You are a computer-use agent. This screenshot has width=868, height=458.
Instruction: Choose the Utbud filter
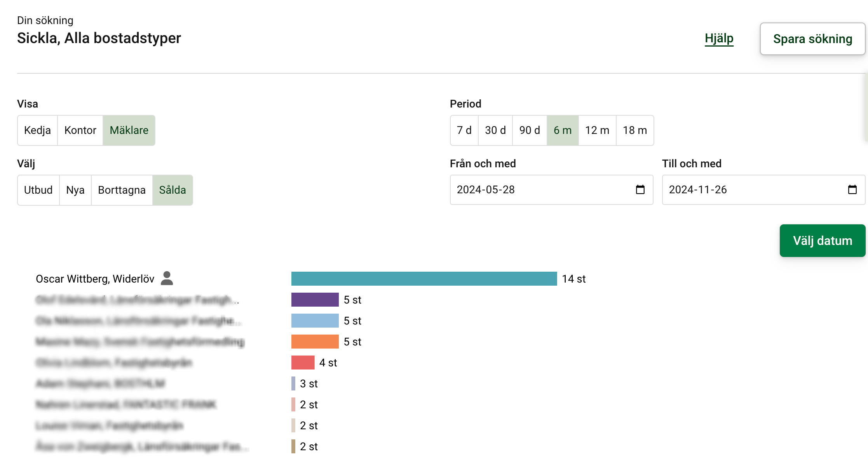pos(38,190)
